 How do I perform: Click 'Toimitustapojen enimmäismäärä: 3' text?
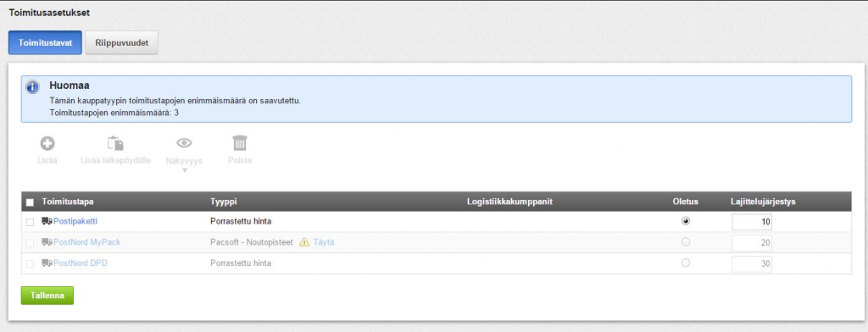(114, 113)
